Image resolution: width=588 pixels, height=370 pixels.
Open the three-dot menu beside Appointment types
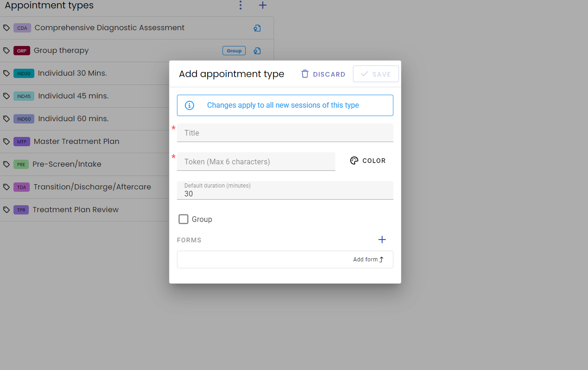pos(240,5)
